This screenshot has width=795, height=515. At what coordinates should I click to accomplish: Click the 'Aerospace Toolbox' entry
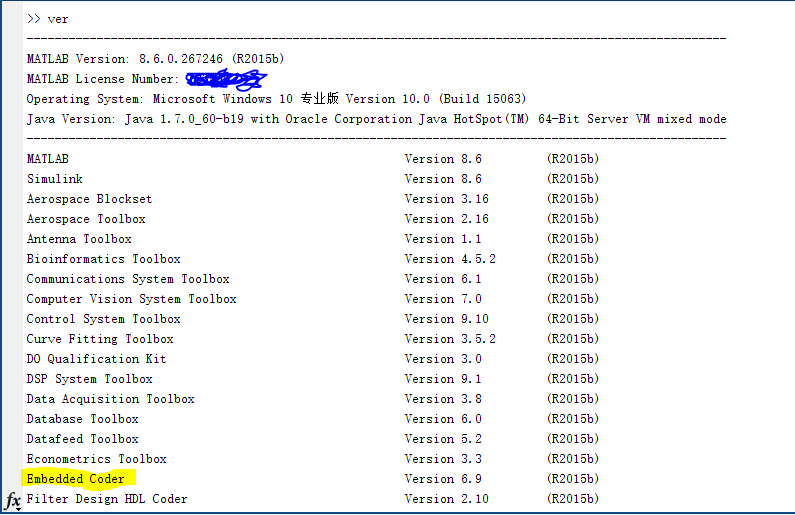(x=86, y=219)
